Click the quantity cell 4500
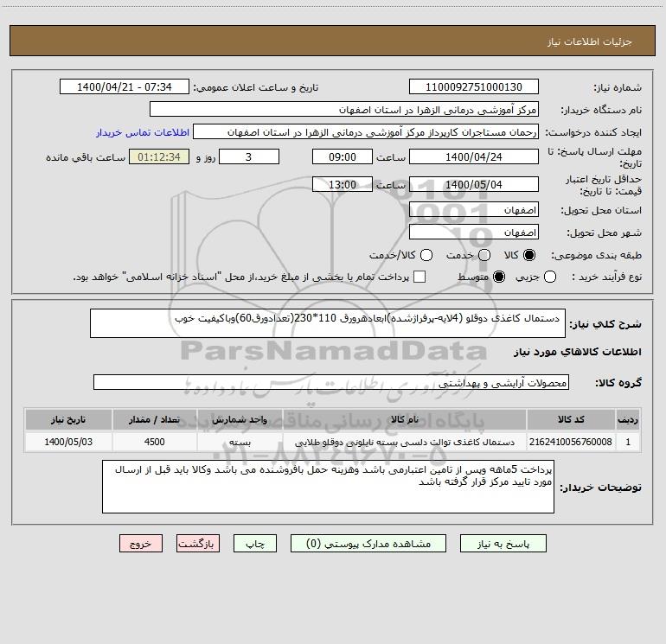The width and height of the screenshot is (666, 644). [154, 442]
